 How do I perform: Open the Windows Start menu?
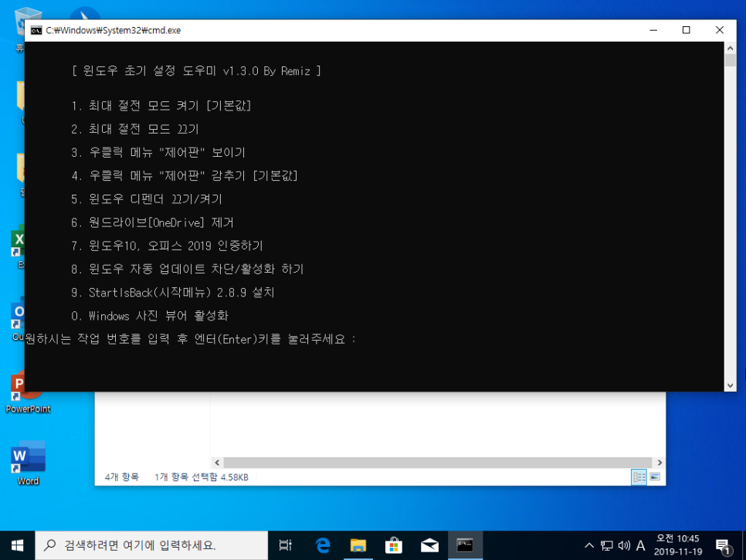tap(17, 545)
